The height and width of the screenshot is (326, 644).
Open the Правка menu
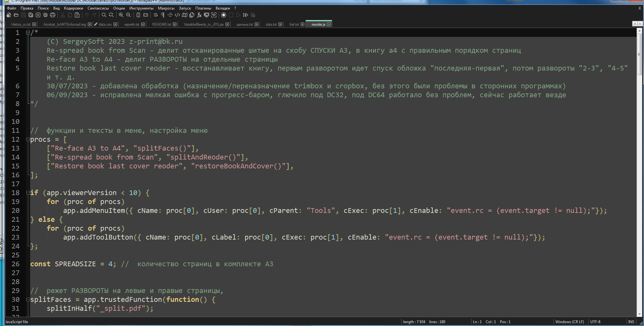(27, 8)
